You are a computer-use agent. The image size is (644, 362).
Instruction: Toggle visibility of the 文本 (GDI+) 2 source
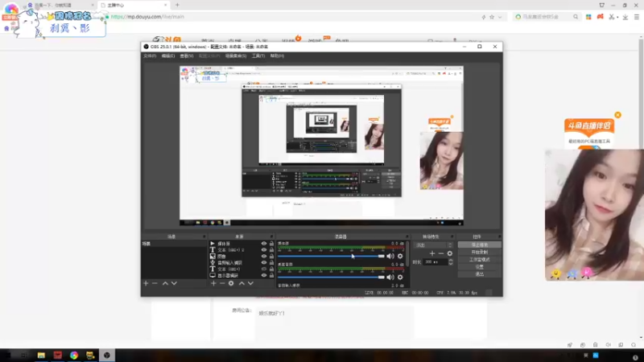pyautogui.click(x=264, y=249)
